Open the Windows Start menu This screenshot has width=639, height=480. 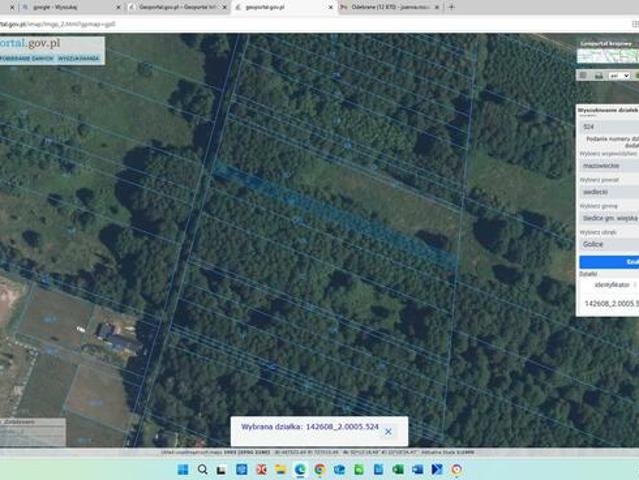pyautogui.click(x=183, y=469)
